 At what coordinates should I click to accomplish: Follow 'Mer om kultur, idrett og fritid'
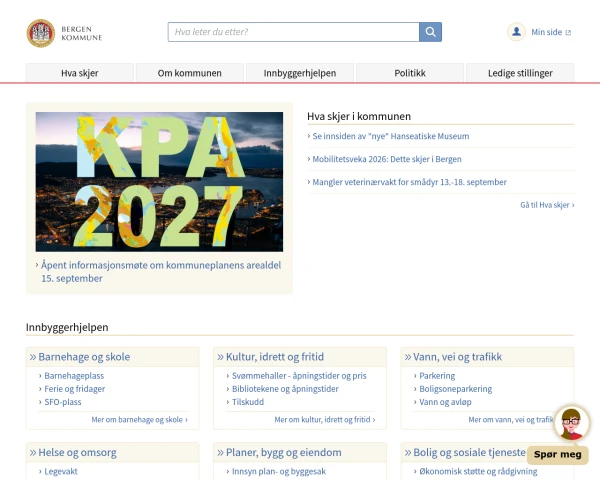(324, 420)
